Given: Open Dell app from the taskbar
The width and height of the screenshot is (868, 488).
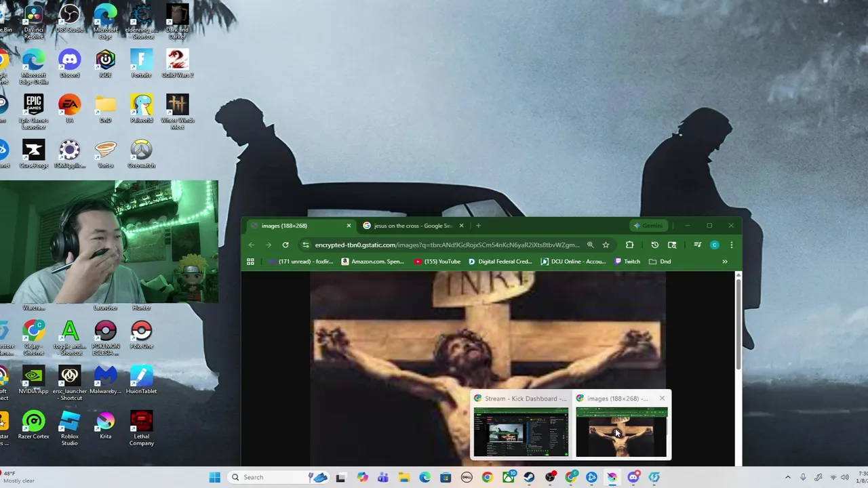Looking at the screenshot, I should pyautogui.click(x=466, y=477).
